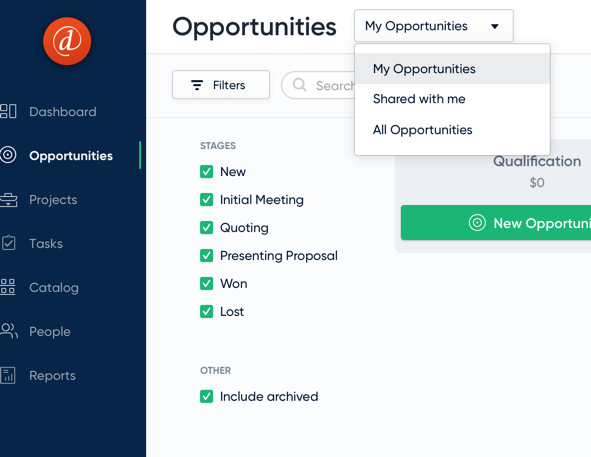Viewport: 591px width, 457px height.
Task: Collapse the My Opportunities dropdown arrow
Action: click(495, 26)
